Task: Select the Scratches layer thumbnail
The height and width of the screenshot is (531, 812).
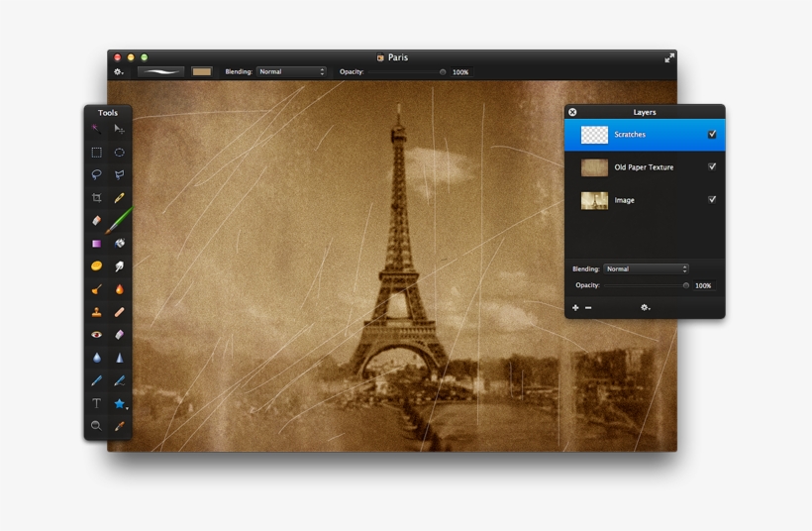Action: tap(594, 135)
